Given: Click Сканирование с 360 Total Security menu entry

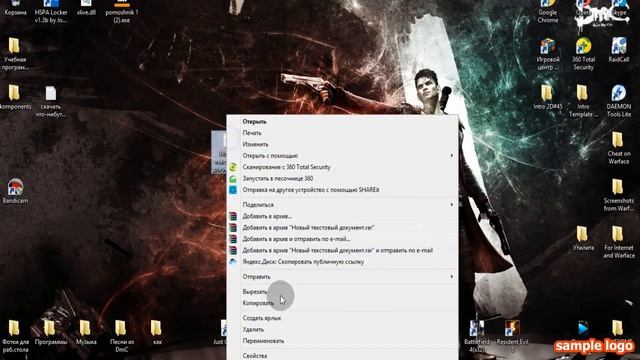Looking at the screenshot, I should [342, 167].
